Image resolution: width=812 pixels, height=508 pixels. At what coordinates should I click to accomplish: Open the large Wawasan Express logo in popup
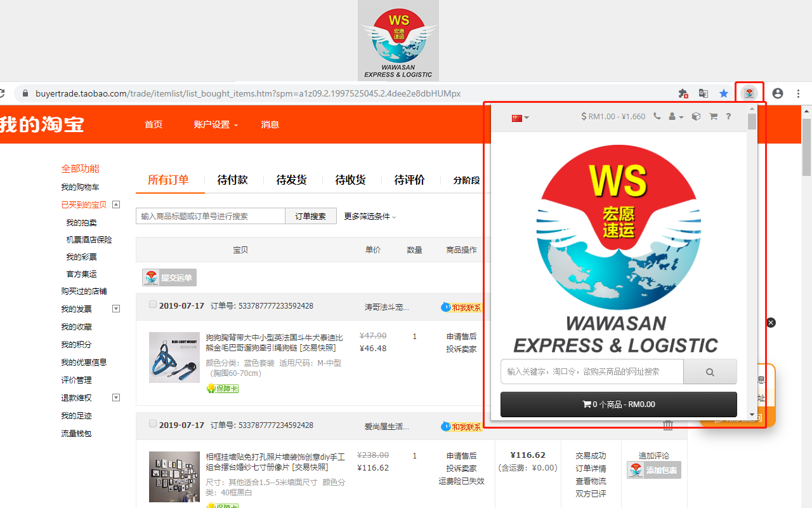(x=615, y=248)
